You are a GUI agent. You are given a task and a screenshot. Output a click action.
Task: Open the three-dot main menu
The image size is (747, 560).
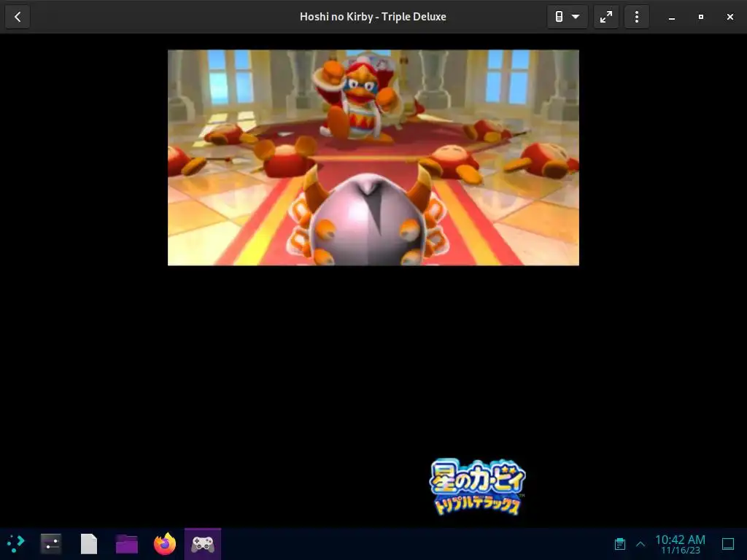pos(636,17)
